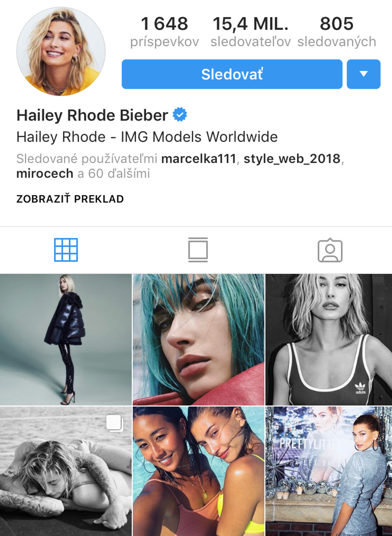The image size is (392, 536).
Task: View the 15,4 MIL. sledovateľov list
Action: pyautogui.click(x=251, y=31)
